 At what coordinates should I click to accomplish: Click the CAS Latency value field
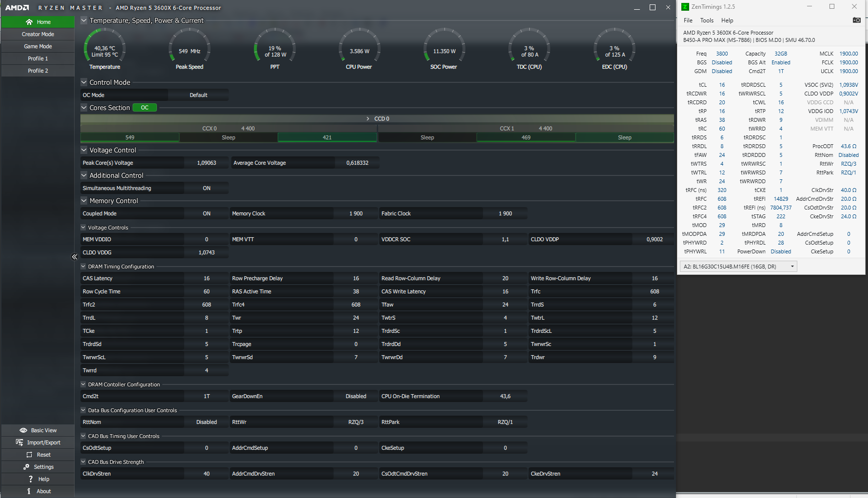point(207,278)
